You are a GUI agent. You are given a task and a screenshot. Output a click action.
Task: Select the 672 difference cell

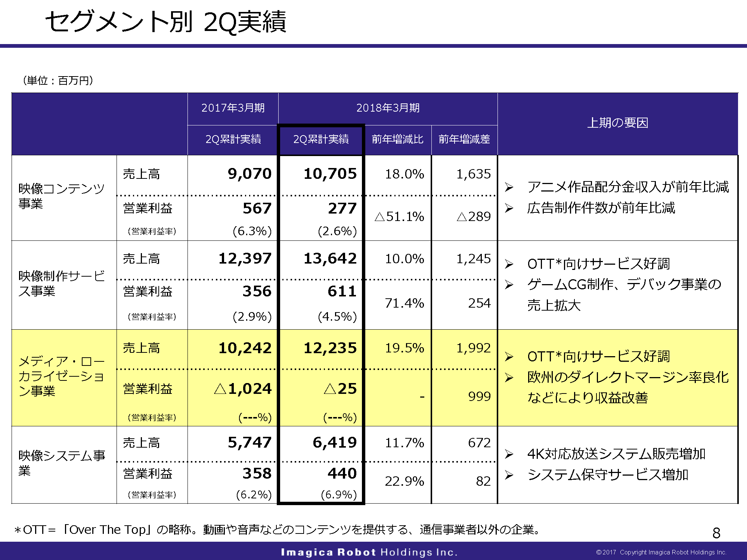click(480, 443)
